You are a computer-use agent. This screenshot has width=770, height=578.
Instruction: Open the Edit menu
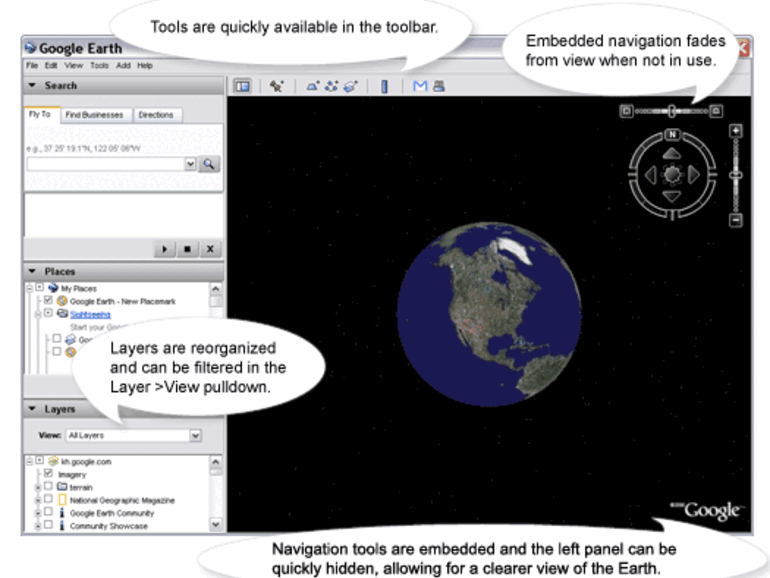[51, 65]
